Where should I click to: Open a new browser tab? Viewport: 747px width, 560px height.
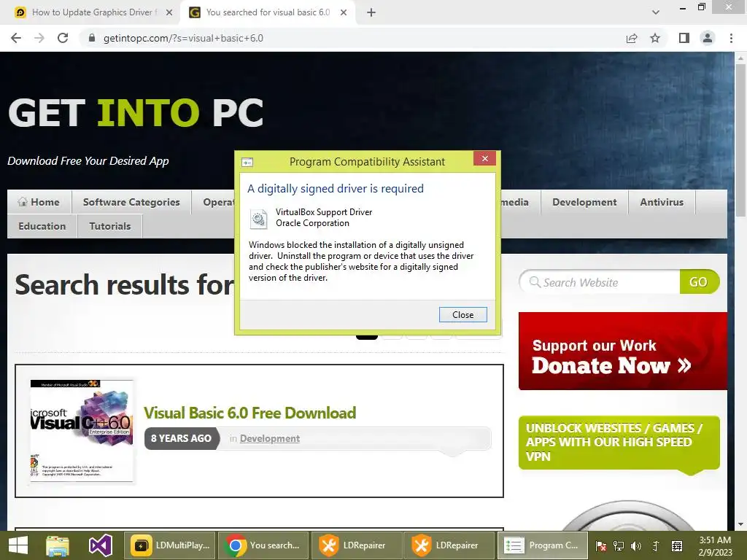tap(371, 12)
